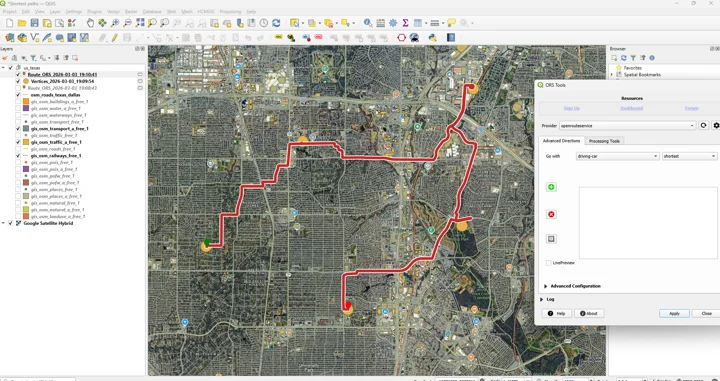Click the Zoom Out magnifier tool
This screenshot has height=381, width=720.
click(x=127, y=23)
